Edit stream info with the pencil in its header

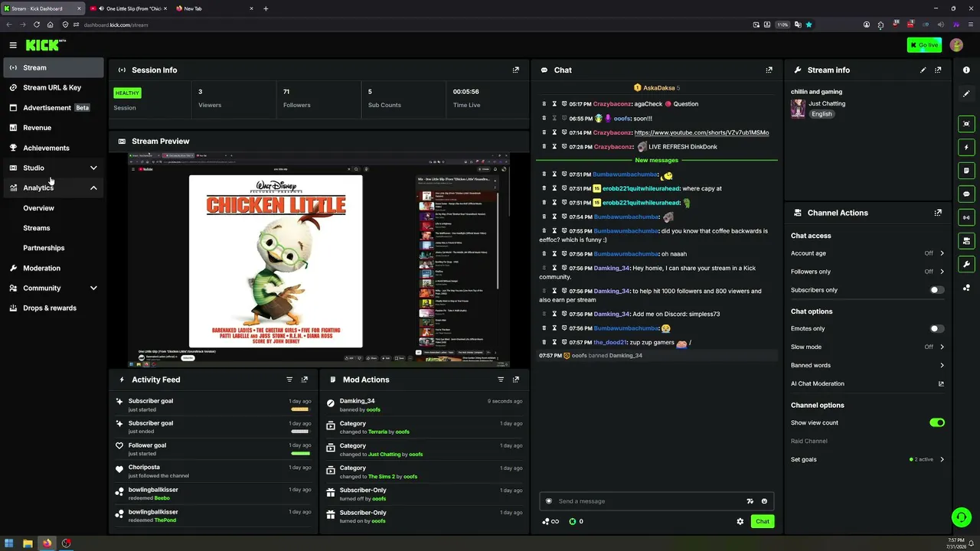click(x=923, y=70)
